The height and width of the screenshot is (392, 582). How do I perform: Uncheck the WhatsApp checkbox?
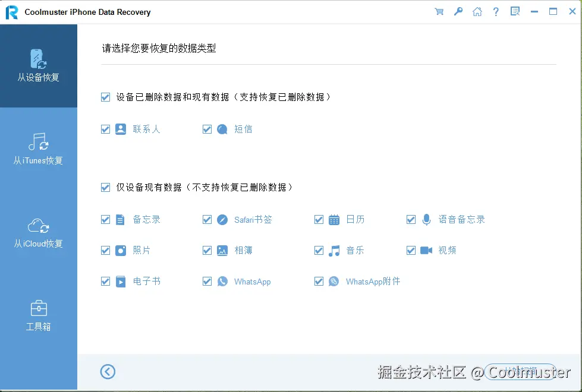click(207, 281)
